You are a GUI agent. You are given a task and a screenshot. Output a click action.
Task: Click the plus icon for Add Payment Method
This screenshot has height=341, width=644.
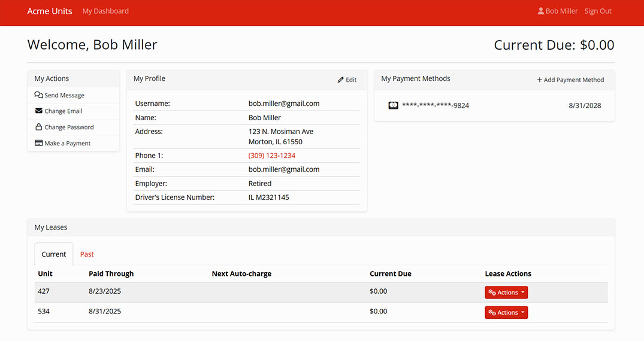[540, 80]
